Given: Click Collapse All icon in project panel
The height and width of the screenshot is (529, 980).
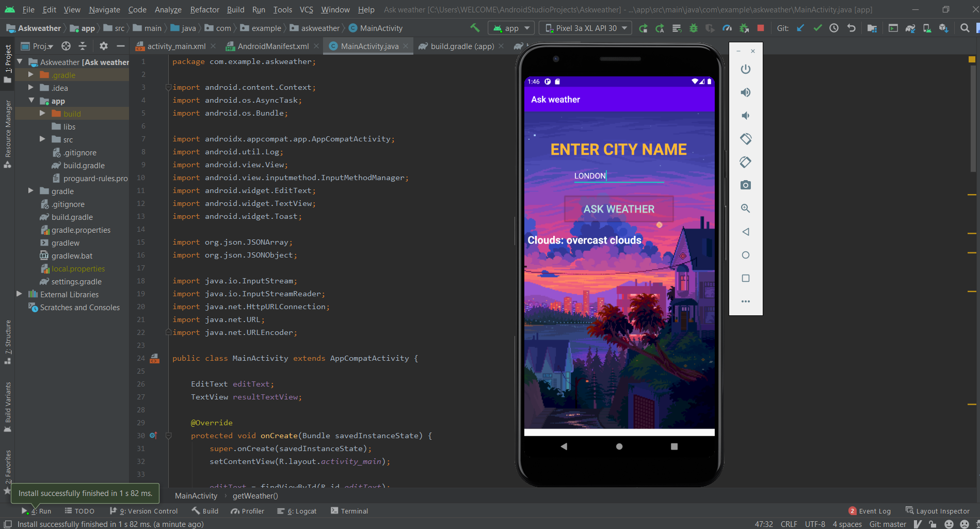Looking at the screenshot, I should (x=83, y=46).
